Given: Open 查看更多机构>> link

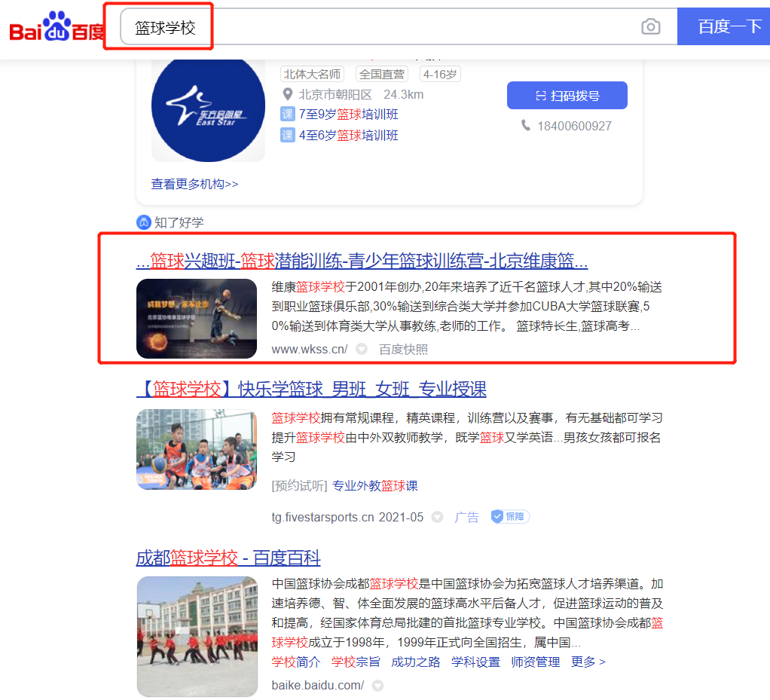Looking at the screenshot, I should (194, 184).
